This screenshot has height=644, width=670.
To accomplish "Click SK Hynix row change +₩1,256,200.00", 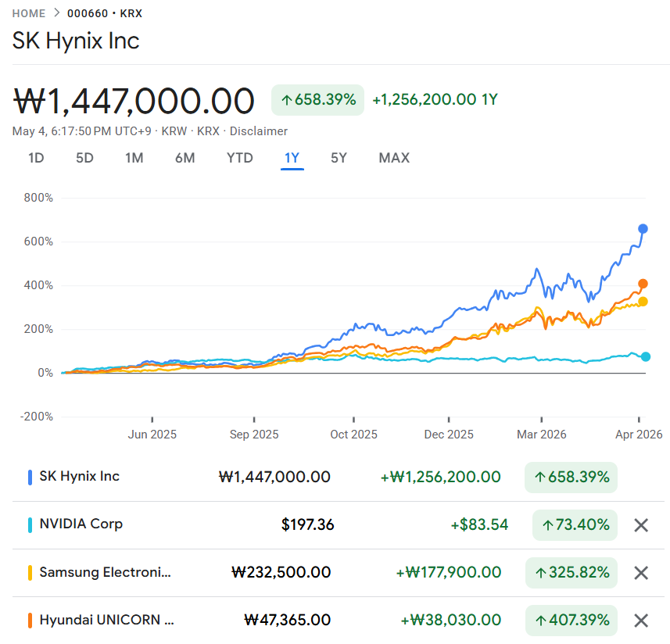I will tap(440, 477).
